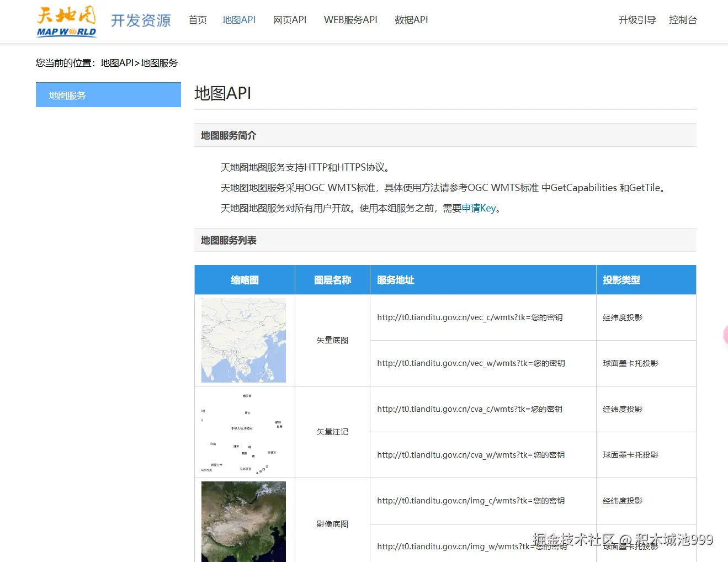Open the WEB服务API navigation item

pos(350,20)
